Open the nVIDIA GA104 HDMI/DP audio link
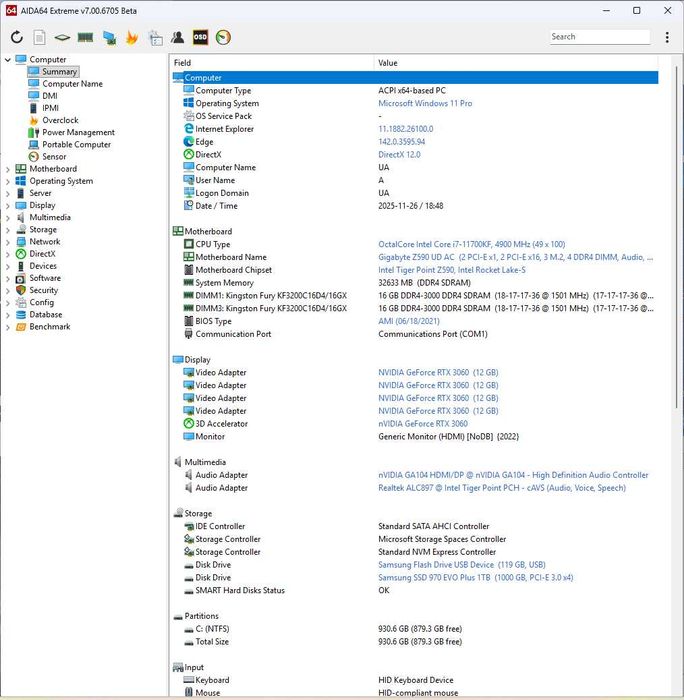 pyautogui.click(x=513, y=475)
